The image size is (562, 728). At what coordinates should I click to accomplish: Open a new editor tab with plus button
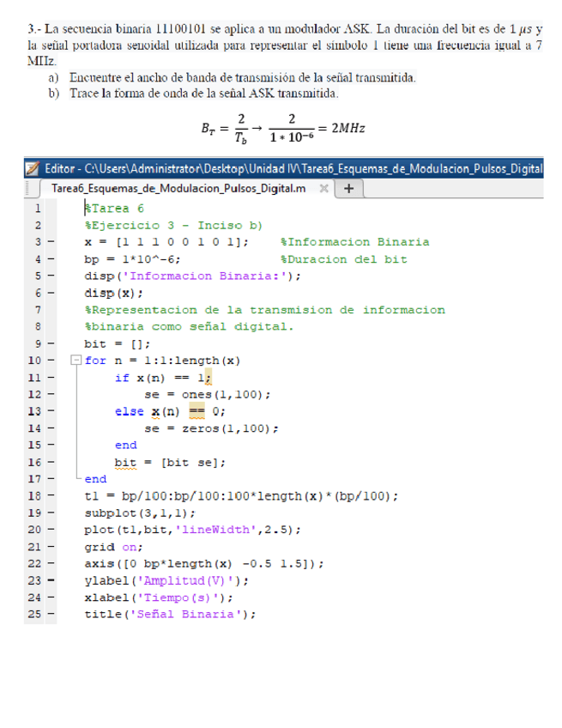tap(348, 188)
